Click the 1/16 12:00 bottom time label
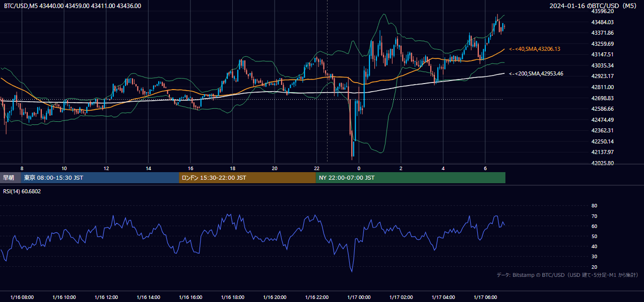This screenshot has height=302, width=644. 106,297
